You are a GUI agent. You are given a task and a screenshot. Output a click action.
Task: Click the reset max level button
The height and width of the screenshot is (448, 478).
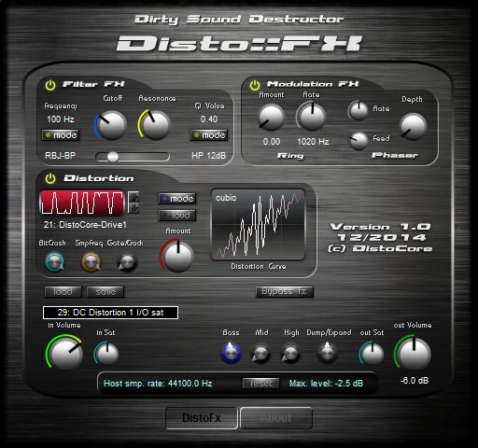coord(260,384)
